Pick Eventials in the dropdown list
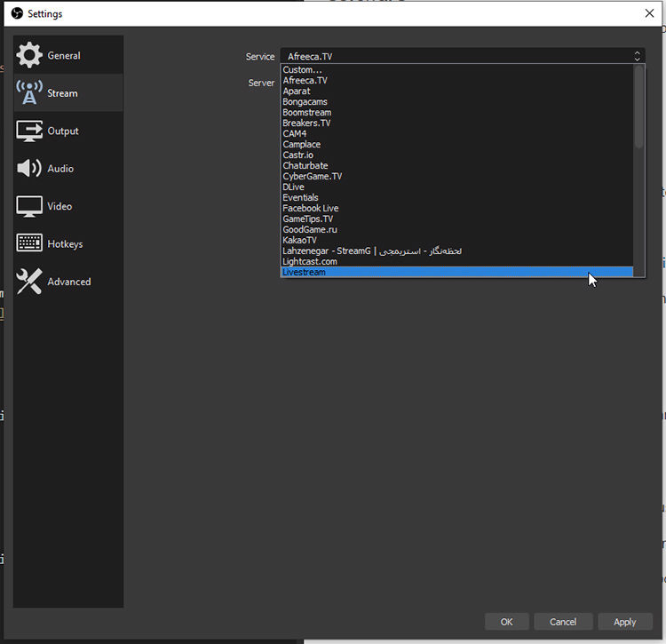The width and height of the screenshot is (666, 644). tap(457, 197)
